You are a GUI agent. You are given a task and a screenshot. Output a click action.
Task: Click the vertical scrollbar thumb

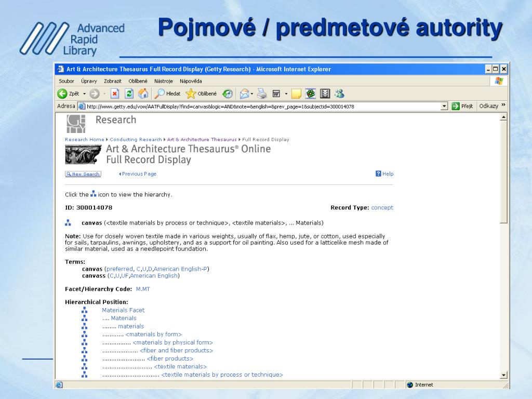tap(503, 172)
